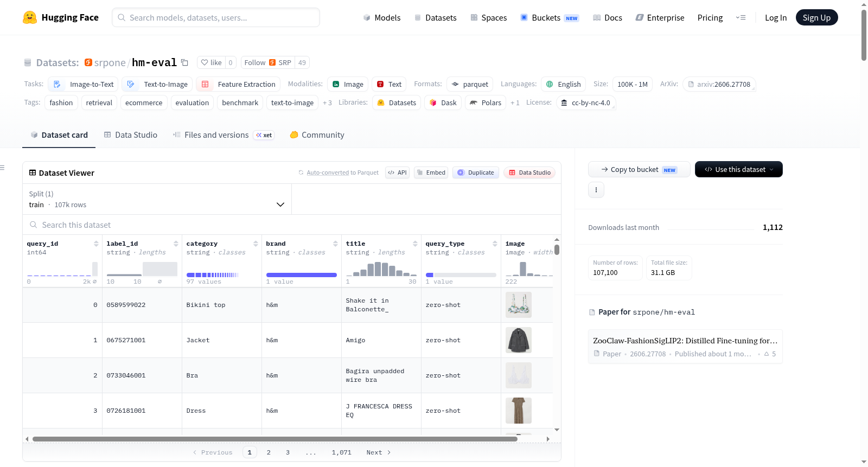Select the English language tag
Viewport: 868px width, 467px height.
(563, 84)
